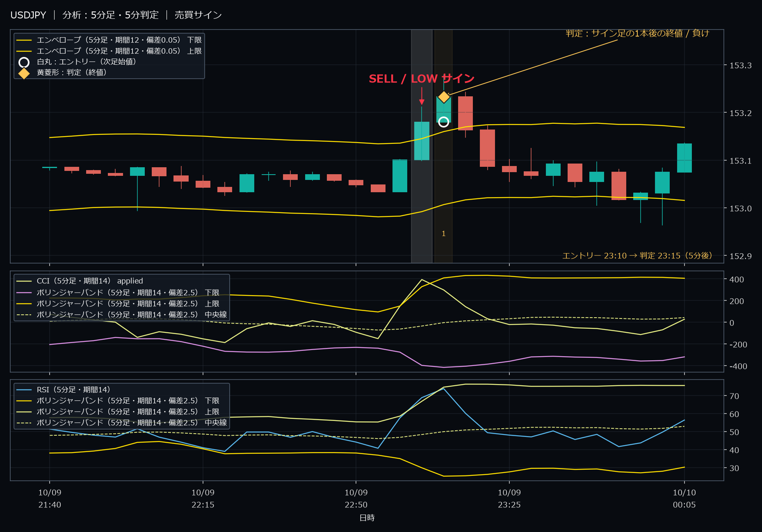Click the legend label '黄菱形：判定（終値）'

click(72, 73)
